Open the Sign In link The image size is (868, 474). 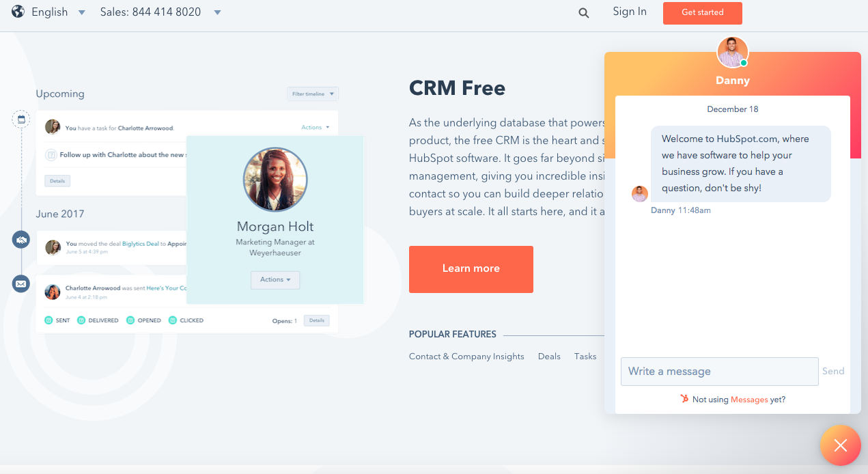pyautogui.click(x=630, y=12)
